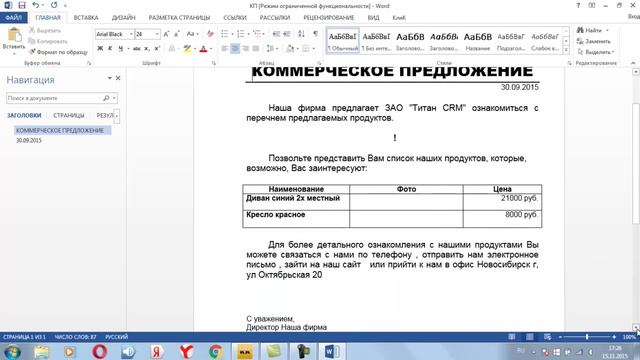Screen dimensions: 640x360
Task: Switch to the ДИЗАЙН ribbon tab
Action: [123, 18]
